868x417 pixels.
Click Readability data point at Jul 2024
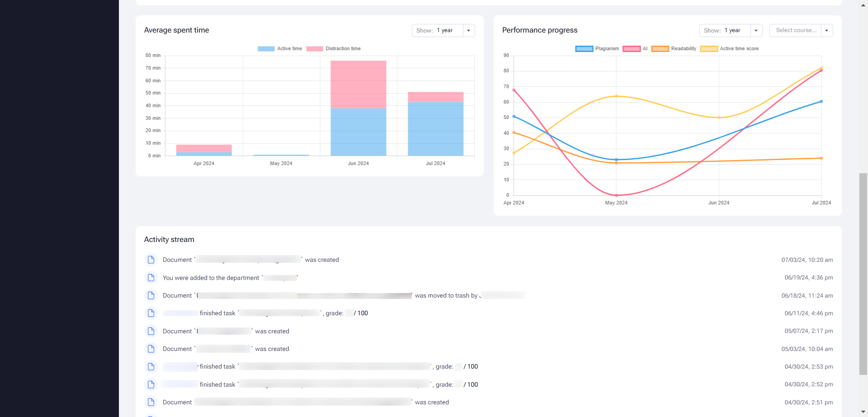pos(821,158)
